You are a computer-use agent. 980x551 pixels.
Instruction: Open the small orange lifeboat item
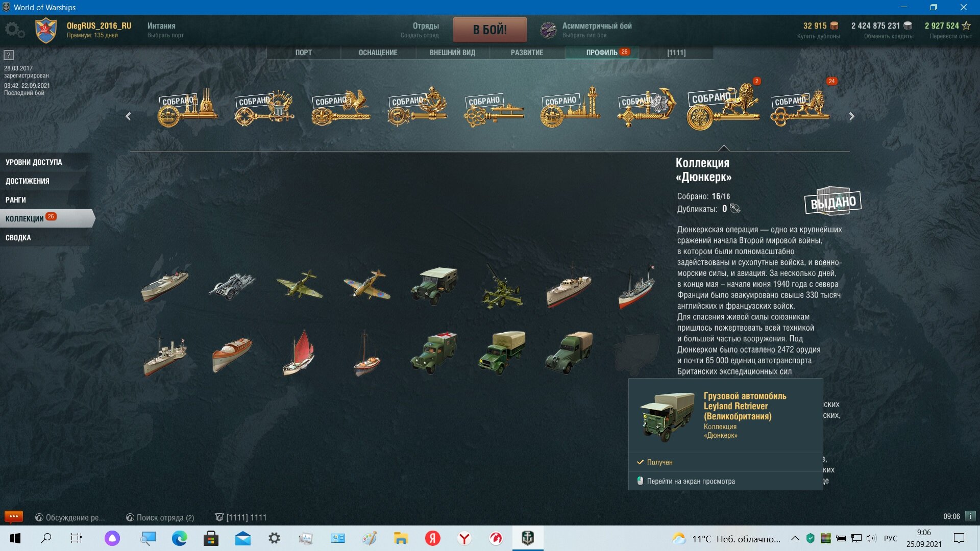tap(366, 354)
